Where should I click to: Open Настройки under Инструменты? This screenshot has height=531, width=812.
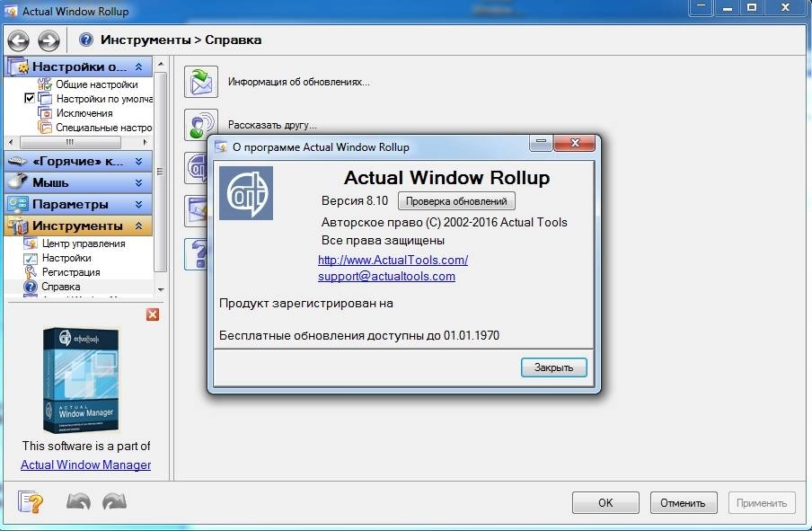[66, 258]
